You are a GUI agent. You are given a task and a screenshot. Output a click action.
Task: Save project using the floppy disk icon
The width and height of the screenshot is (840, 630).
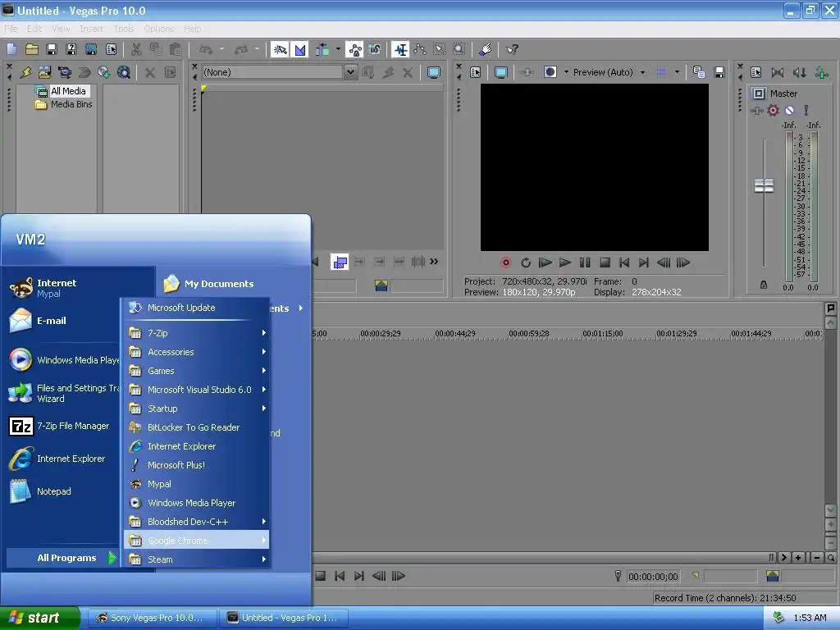tap(52, 50)
